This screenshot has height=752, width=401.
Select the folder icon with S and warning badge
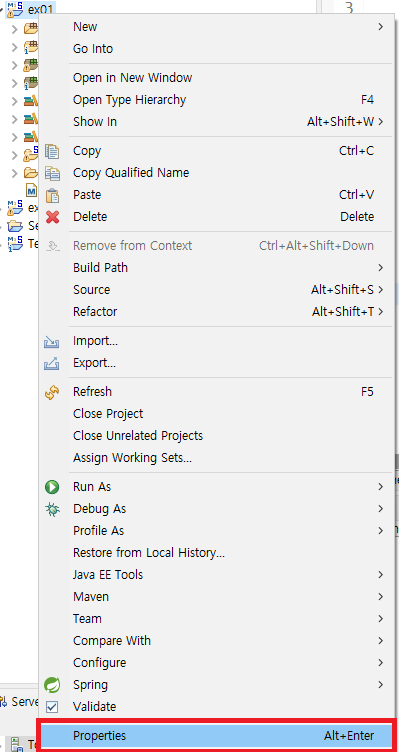coord(31,154)
